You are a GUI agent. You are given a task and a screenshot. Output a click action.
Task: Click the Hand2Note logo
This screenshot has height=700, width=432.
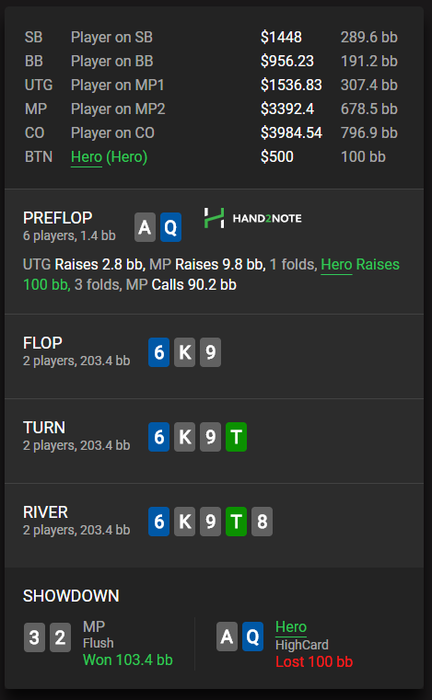pos(253,218)
